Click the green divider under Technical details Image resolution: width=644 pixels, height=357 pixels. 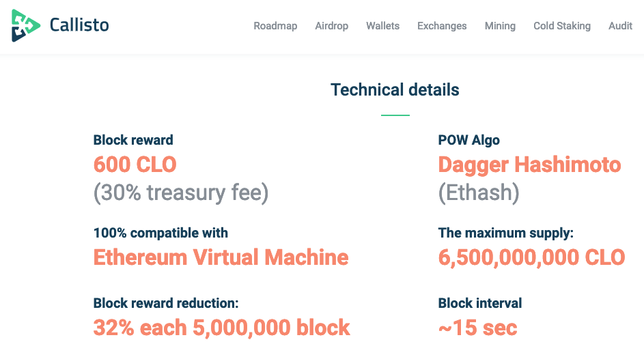click(395, 115)
